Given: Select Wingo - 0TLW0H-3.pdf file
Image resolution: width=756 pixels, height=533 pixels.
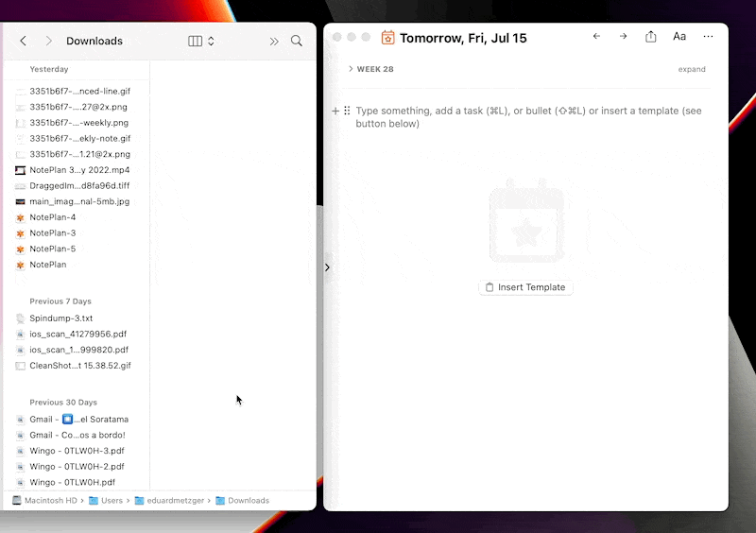Looking at the screenshot, I should coord(76,451).
